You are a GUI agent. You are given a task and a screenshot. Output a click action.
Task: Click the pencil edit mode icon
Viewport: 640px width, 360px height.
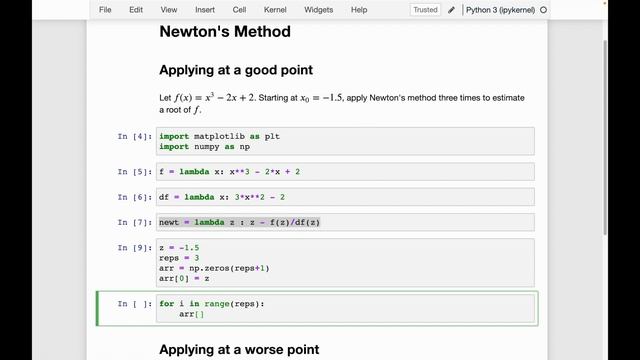click(x=451, y=10)
